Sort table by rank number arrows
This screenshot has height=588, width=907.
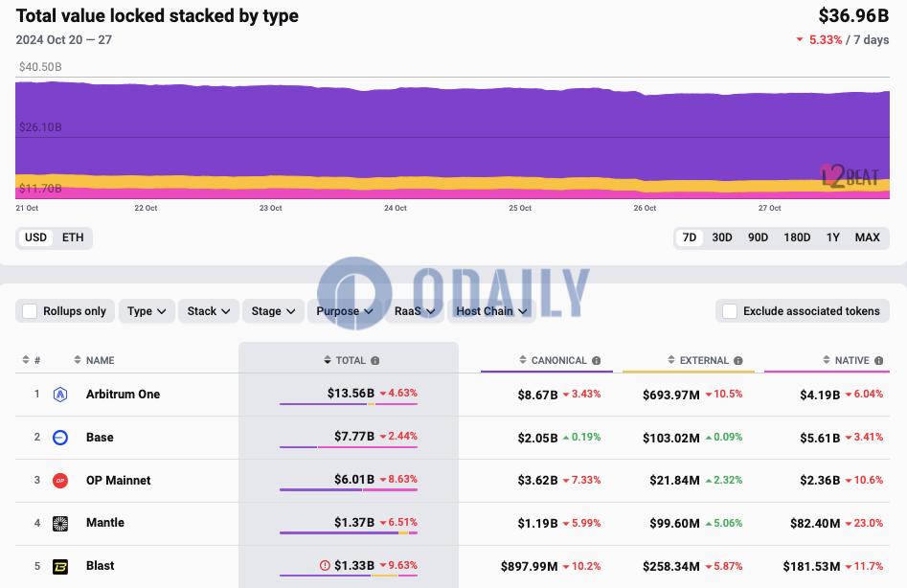[x=26, y=360]
